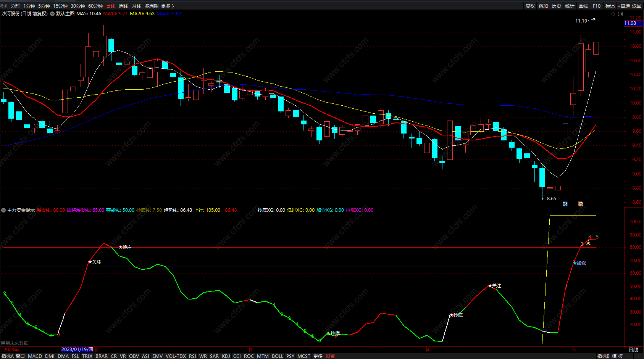
Task: Add stock via +自选 button
Action: 623,6
